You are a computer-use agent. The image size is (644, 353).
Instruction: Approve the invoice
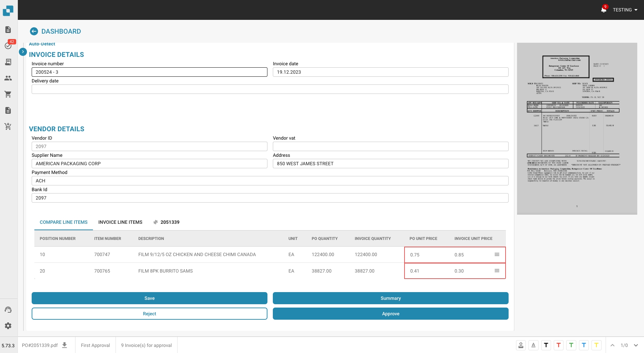click(x=390, y=314)
